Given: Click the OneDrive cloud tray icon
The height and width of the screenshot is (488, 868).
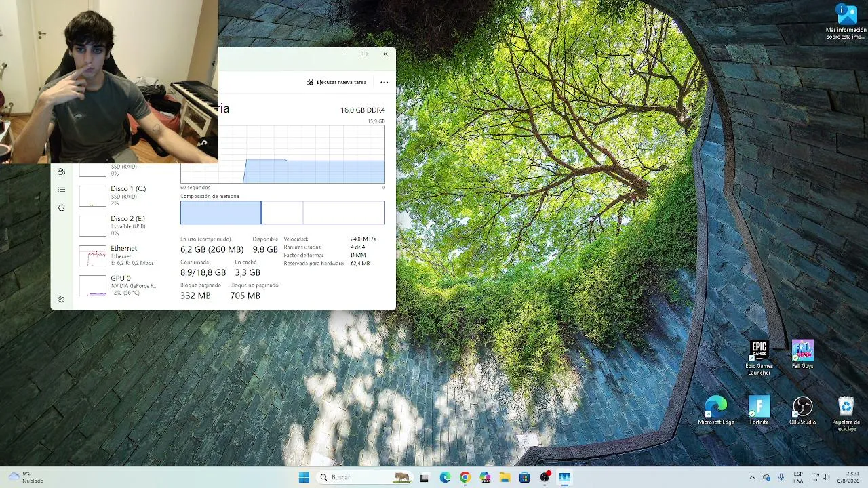Looking at the screenshot, I should (767, 477).
